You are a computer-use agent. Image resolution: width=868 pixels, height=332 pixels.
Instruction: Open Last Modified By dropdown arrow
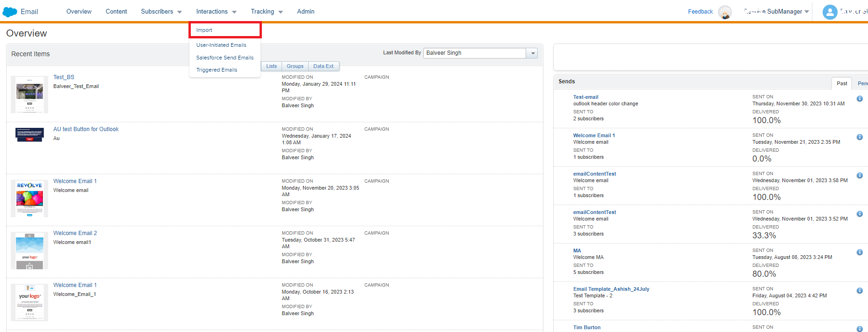click(x=533, y=53)
